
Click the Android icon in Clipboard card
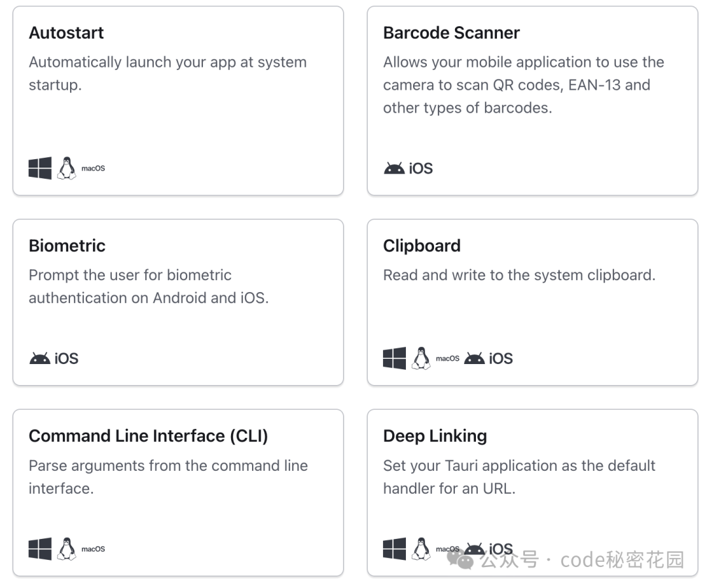tap(474, 359)
